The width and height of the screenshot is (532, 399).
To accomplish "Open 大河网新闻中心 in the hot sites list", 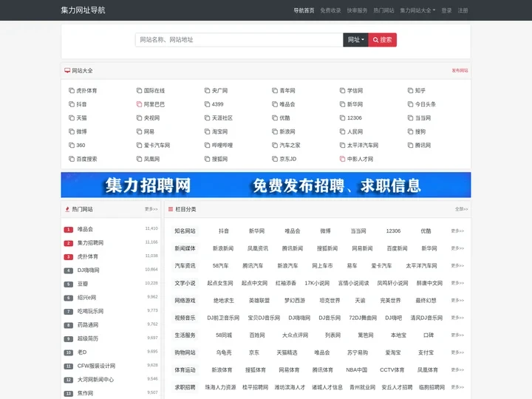I will (x=95, y=380).
